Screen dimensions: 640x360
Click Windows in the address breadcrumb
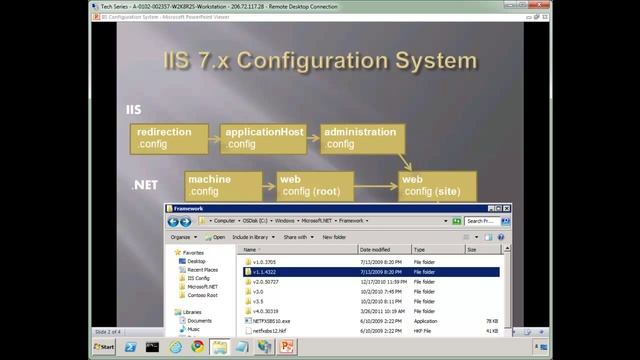[x=284, y=221]
